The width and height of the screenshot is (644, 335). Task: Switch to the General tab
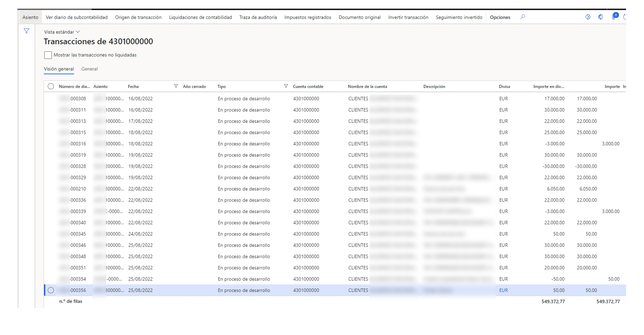point(89,69)
